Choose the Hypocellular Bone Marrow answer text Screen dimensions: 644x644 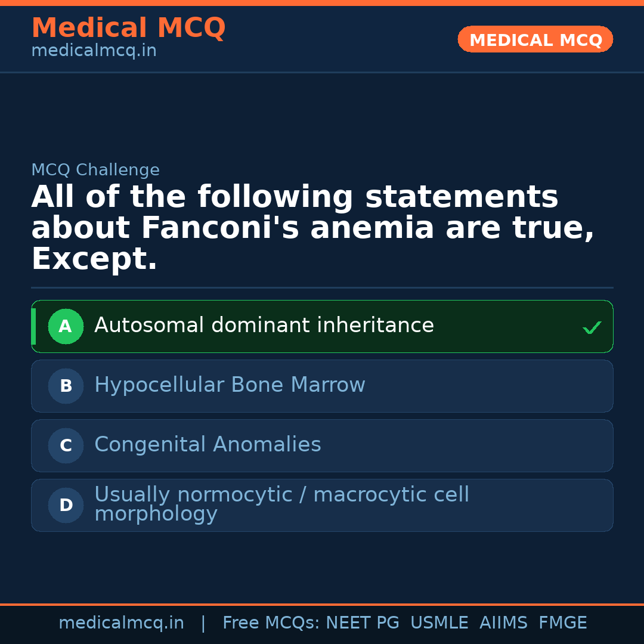tap(230, 385)
